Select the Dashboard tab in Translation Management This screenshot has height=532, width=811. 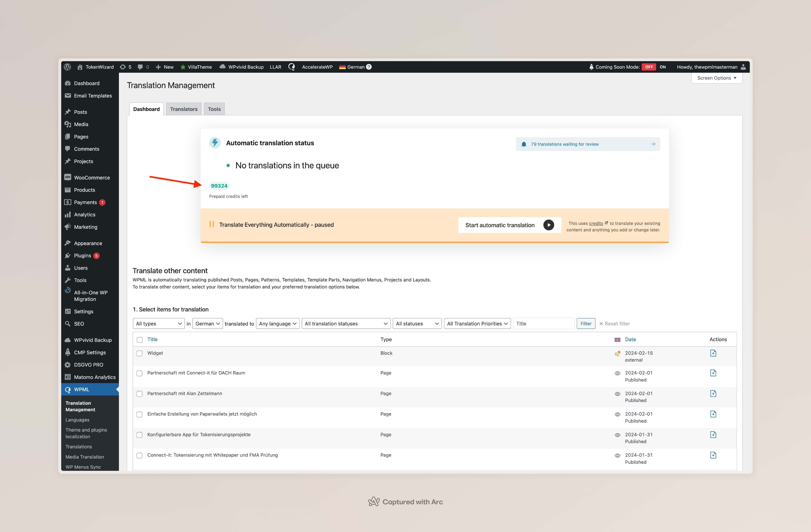tap(146, 109)
